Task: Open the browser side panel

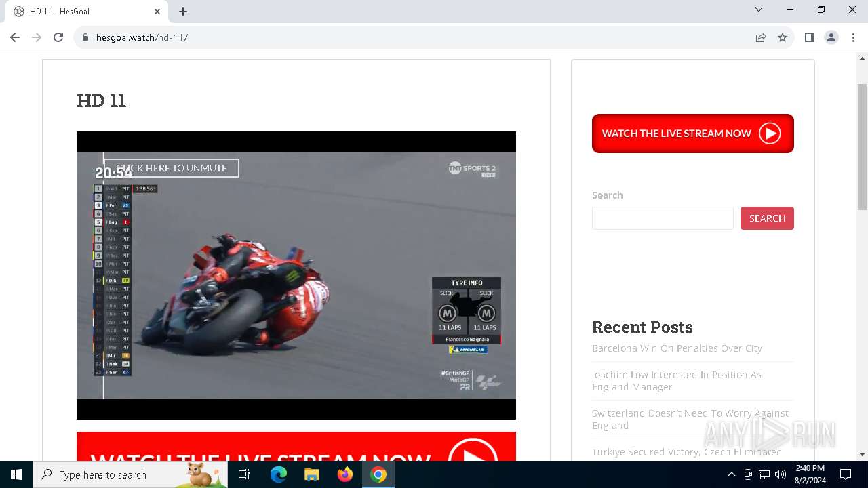Action: pyautogui.click(x=809, y=37)
